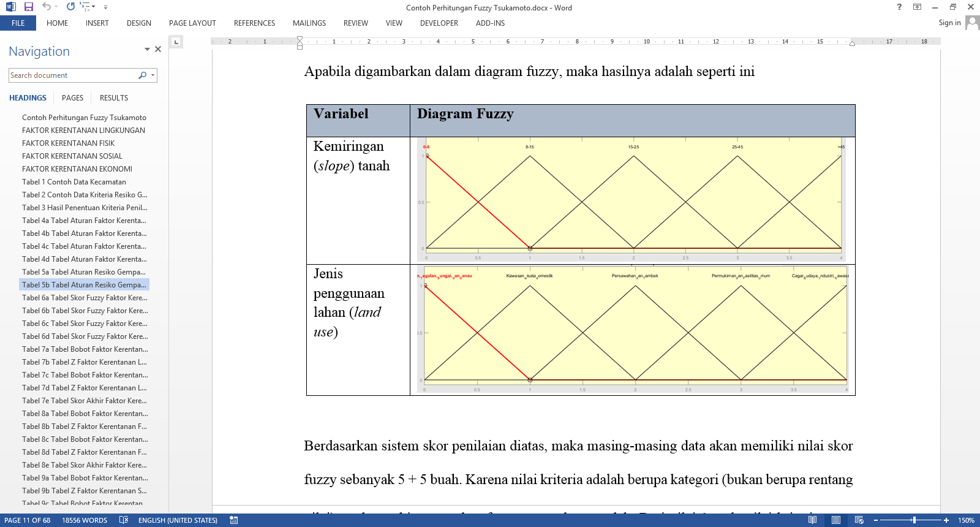Open search options dropdown in Navigation pane
The image size is (980, 527).
coord(153,75)
